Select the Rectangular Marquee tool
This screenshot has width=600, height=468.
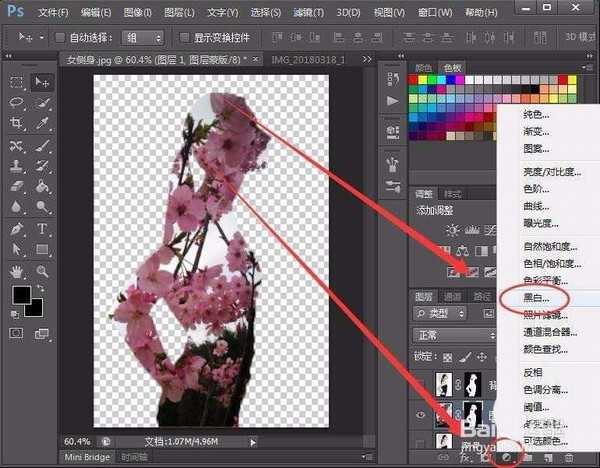coord(17,82)
